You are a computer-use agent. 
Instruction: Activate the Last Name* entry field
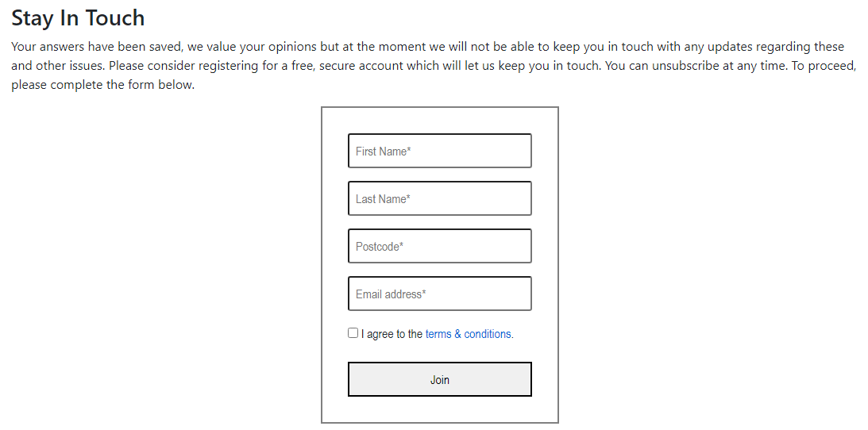439,198
